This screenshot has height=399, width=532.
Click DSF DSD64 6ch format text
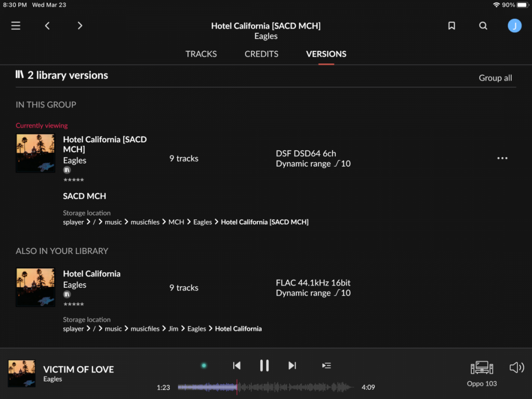coord(305,154)
